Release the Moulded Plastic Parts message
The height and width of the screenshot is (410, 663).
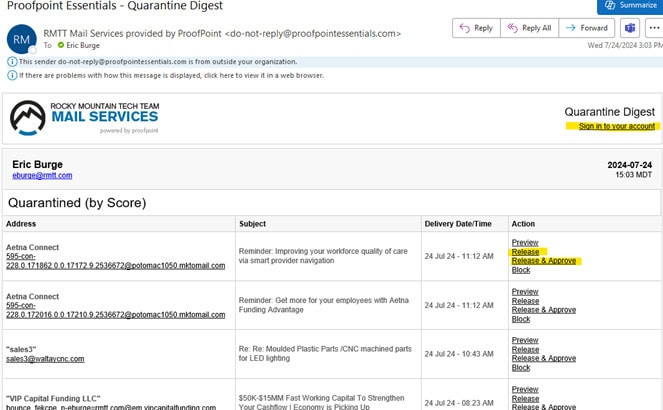(x=525, y=350)
